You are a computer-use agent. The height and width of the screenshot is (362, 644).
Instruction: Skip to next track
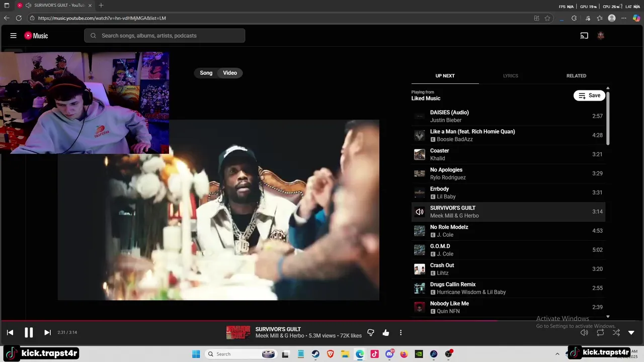pos(47,332)
